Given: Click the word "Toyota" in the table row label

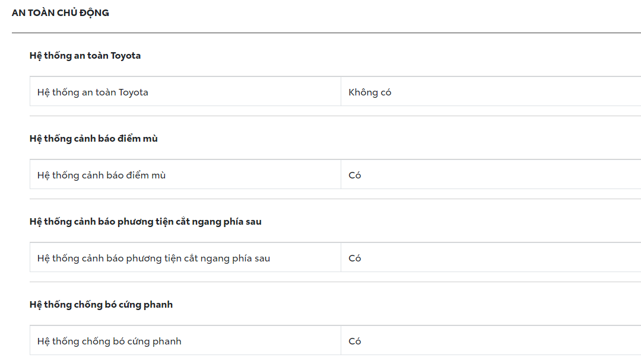Looking at the screenshot, I should (x=134, y=92).
